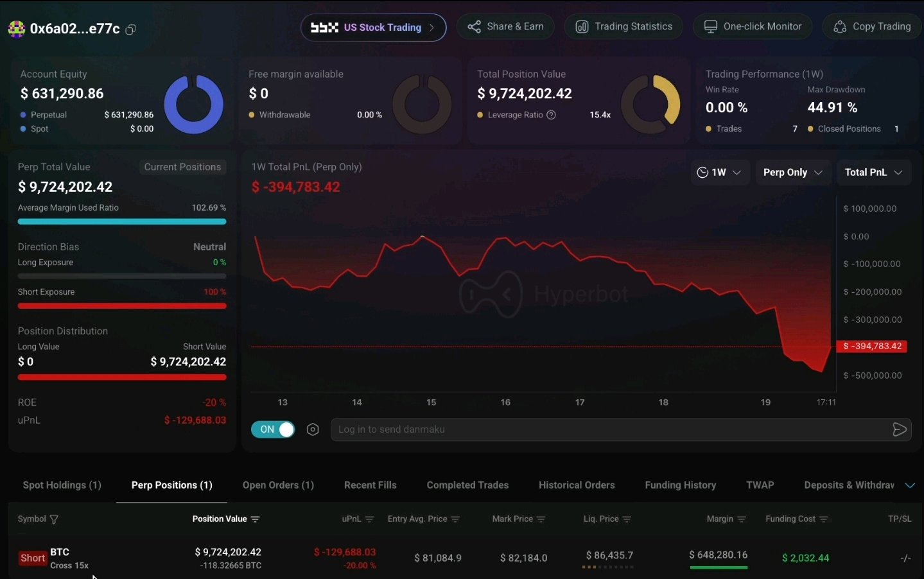Switch to Spot Holdings tab
This screenshot has width=924, height=579.
[62, 485]
